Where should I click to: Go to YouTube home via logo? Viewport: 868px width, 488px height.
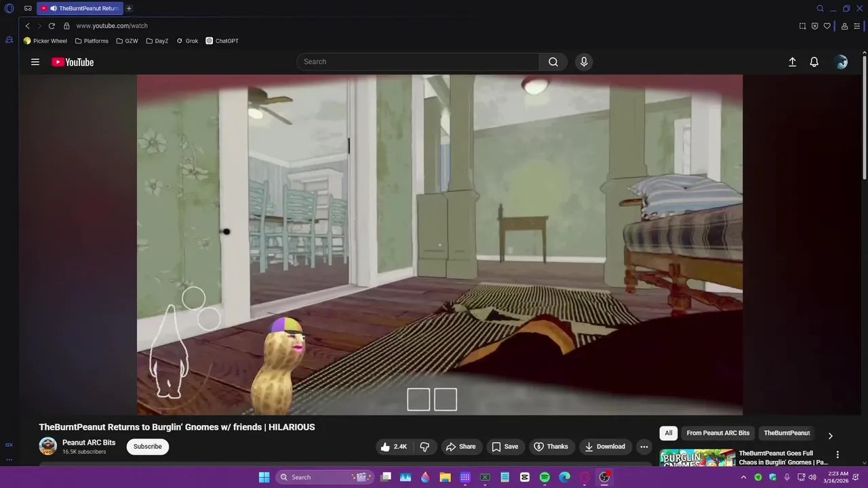point(73,62)
